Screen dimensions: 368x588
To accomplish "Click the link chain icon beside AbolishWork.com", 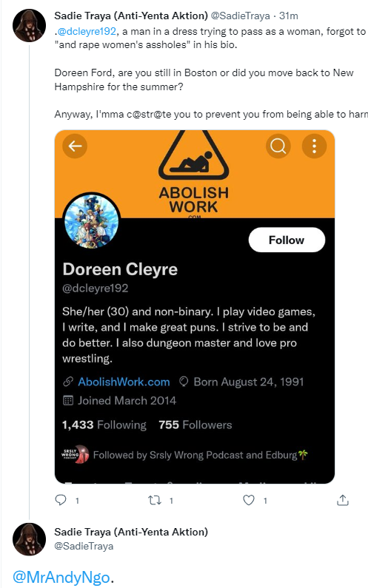I will (x=68, y=382).
